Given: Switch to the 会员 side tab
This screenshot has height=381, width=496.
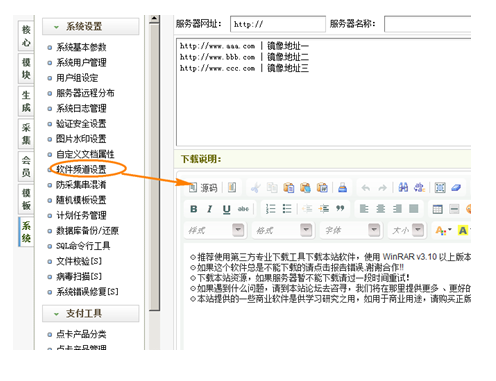Looking at the screenshot, I should click(x=26, y=166).
